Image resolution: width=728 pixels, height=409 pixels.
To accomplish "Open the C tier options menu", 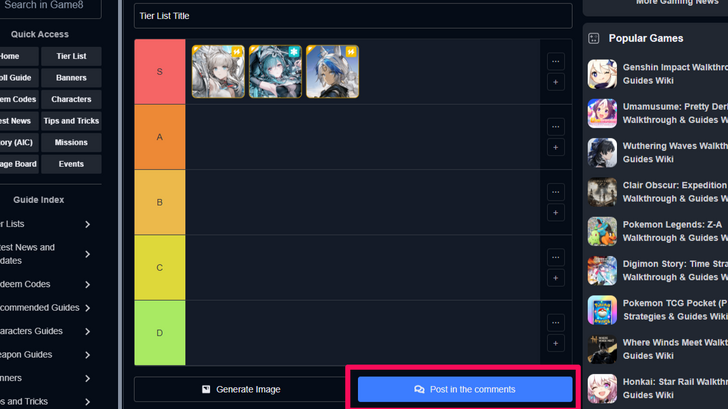I will [x=555, y=258].
